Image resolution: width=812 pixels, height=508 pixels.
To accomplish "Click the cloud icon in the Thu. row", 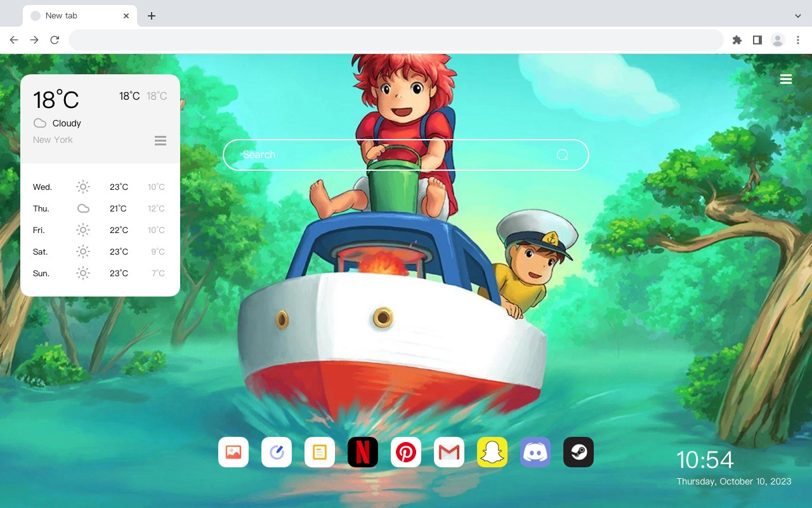I will tap(83, 208).
